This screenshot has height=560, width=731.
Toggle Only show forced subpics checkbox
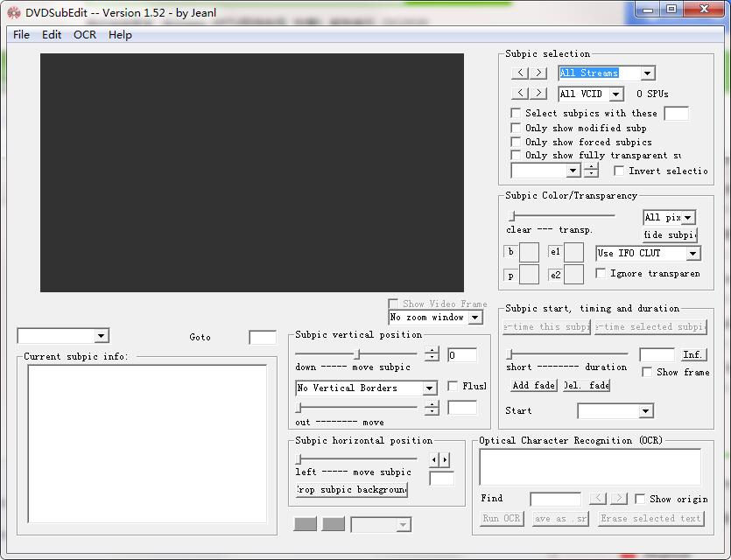point(516,142)
